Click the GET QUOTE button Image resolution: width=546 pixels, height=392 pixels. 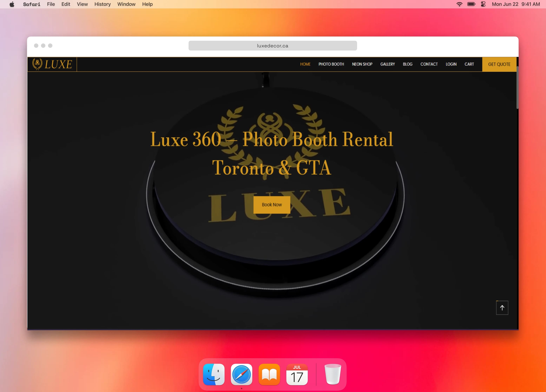click(x=499, y=64)
